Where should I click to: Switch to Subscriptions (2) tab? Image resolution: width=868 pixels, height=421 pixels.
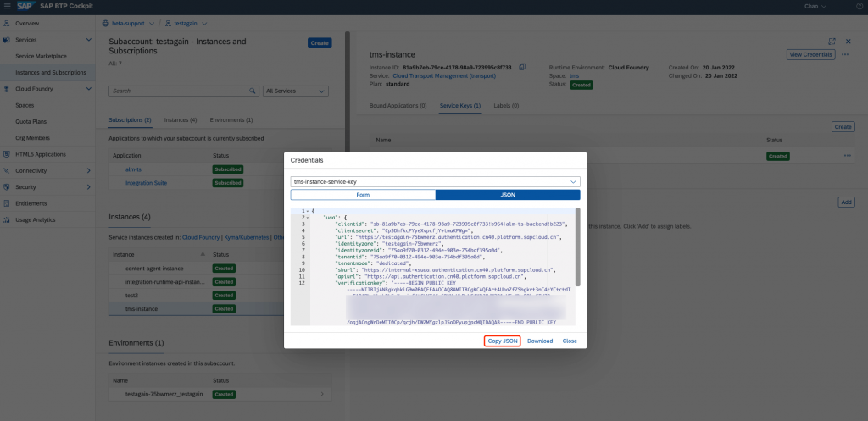point(130,120)
